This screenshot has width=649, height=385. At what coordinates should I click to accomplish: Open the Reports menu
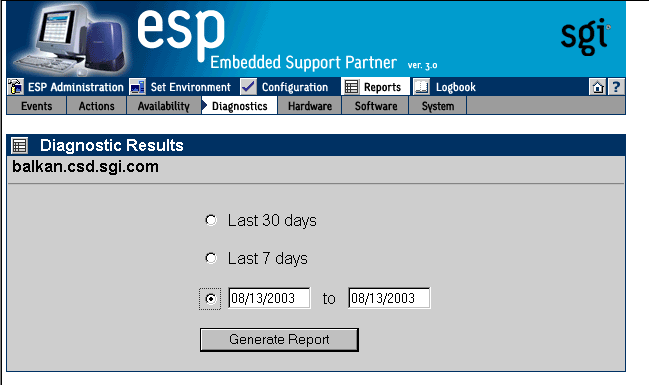click(x=382, y=87)
